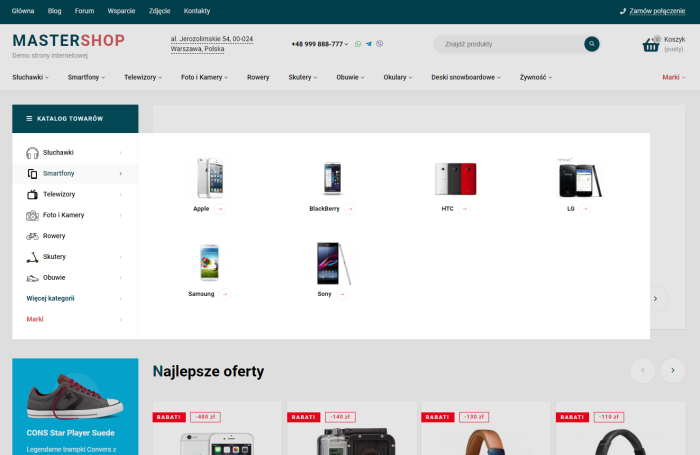Open the shopping cart basket icon
Image resolution: width=700 pixels, height=455 pixels.
(651, 44)
